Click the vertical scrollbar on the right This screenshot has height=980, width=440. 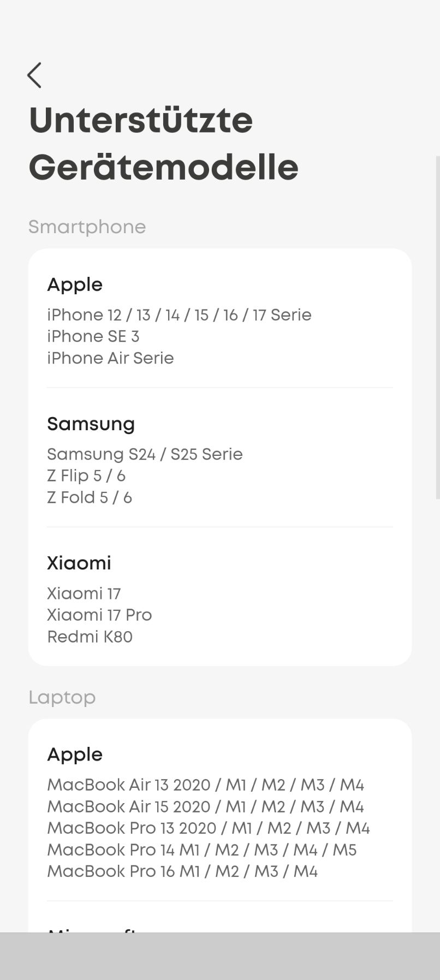click(x=437, y=328)
